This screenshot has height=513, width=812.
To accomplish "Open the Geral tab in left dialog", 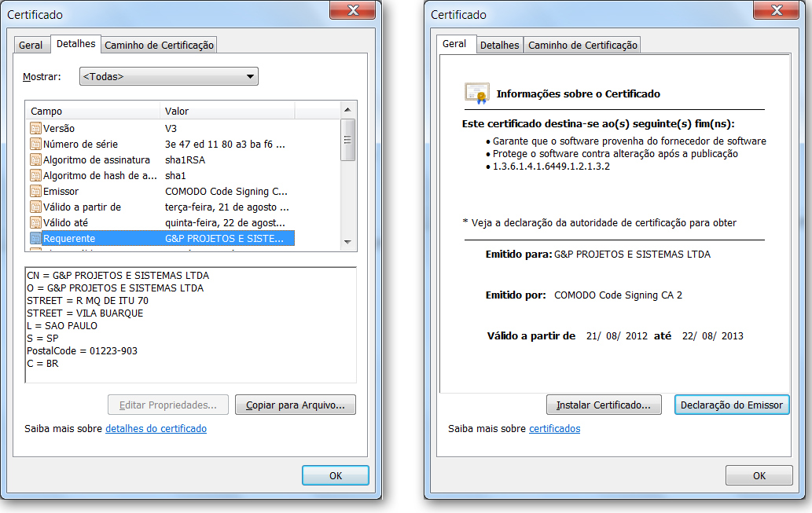I will click(x=31, y=45).
